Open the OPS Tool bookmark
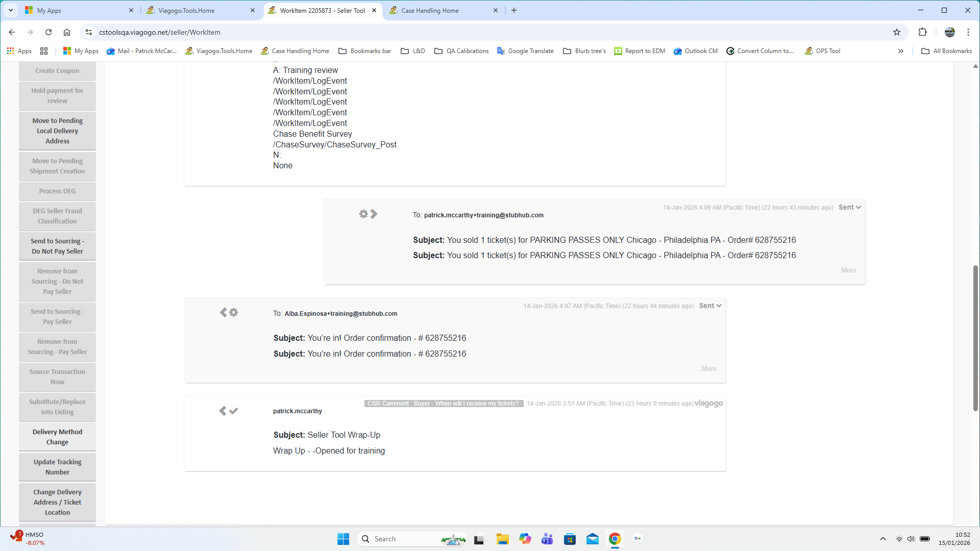 point(822,51)
